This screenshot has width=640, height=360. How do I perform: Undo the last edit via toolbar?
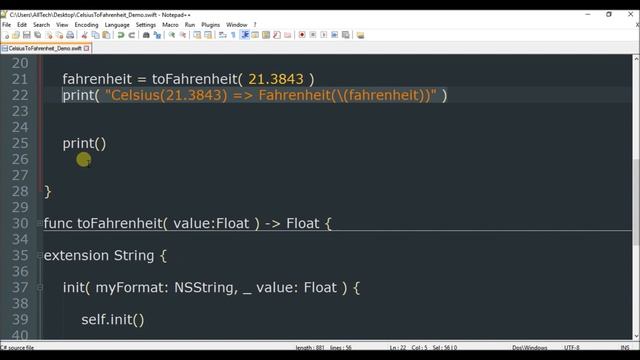pos(121,35)
